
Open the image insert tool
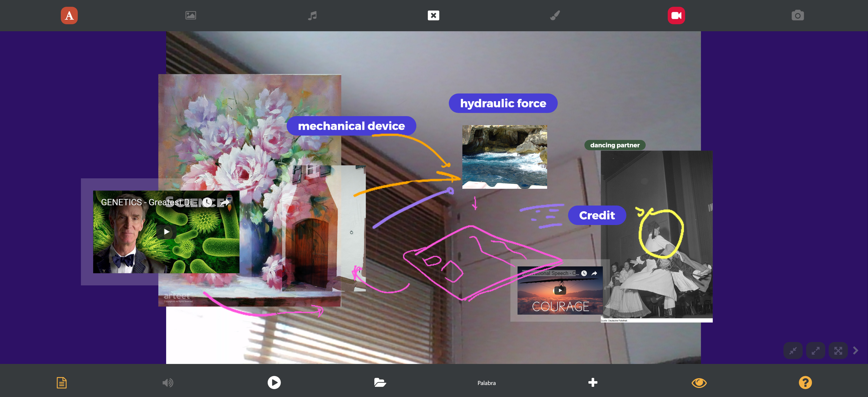click(190, 16)
